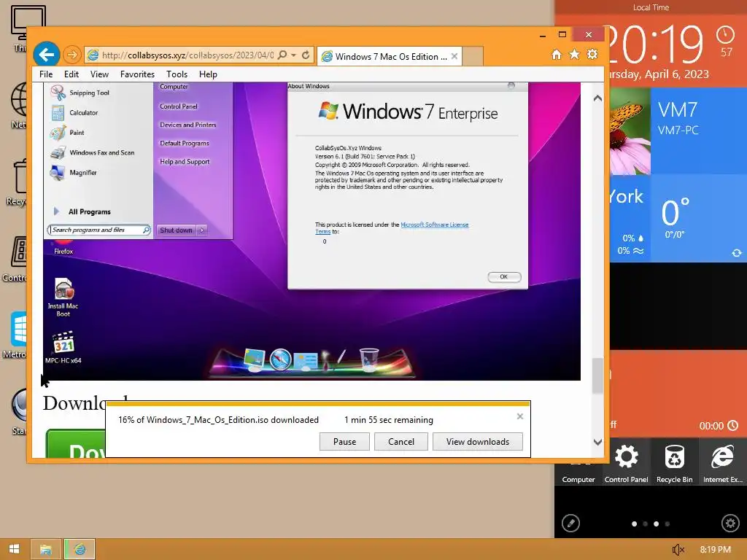Click the clock icon on time tile
The height and width of the screenshot is (560, 747).
click(726, 35)
